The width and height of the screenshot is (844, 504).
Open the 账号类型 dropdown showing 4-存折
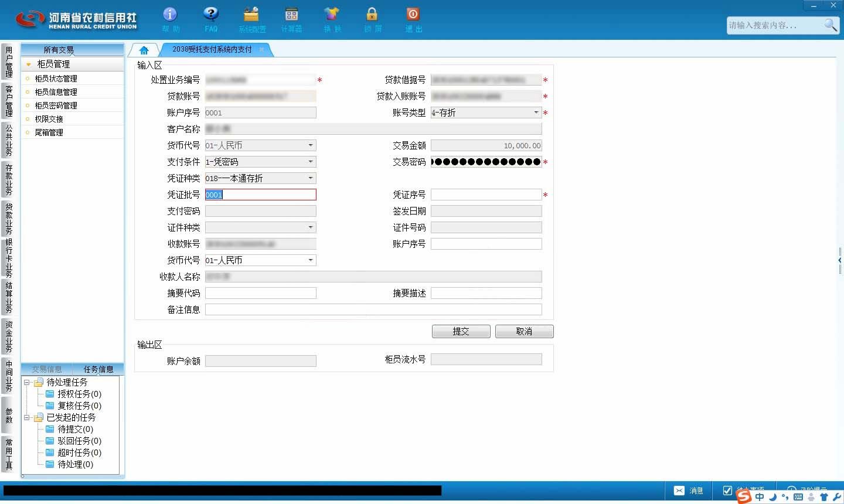click(536, 113)
